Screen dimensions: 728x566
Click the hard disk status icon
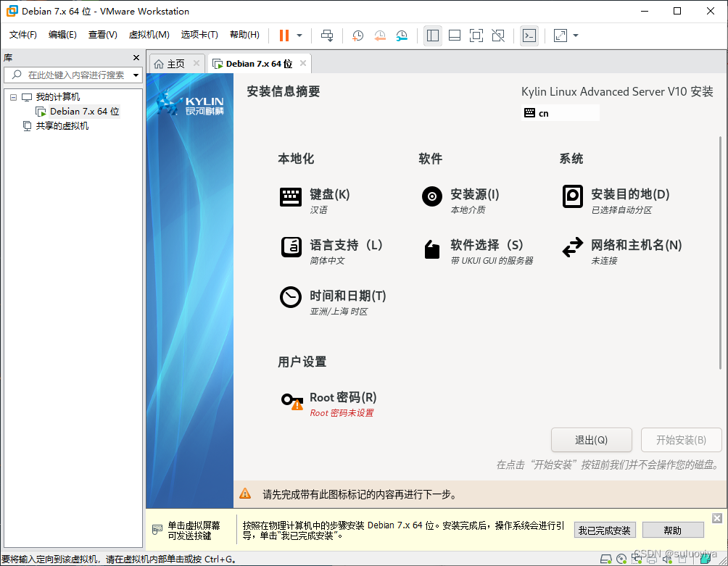click(606, 558)
